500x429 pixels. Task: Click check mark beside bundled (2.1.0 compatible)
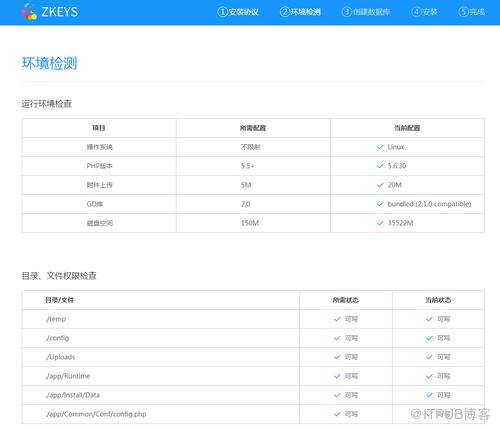[380, 204]
